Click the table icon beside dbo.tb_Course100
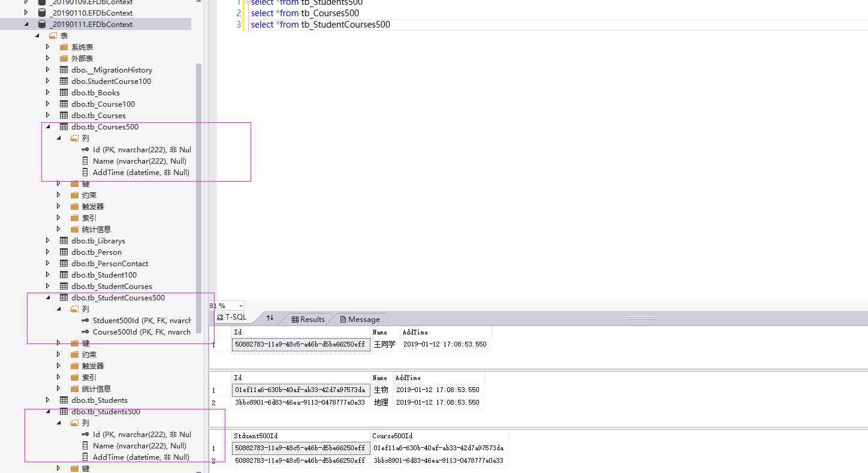 tap(64, 104)
